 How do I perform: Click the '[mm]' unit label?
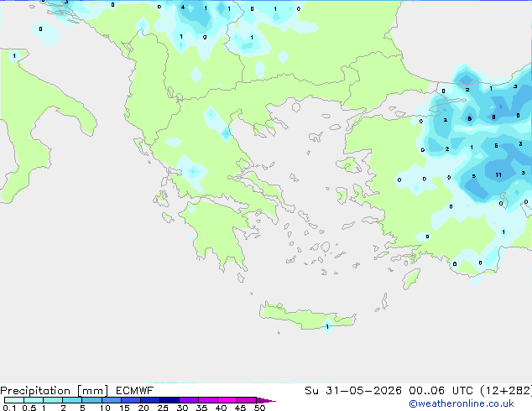(92, 391)
